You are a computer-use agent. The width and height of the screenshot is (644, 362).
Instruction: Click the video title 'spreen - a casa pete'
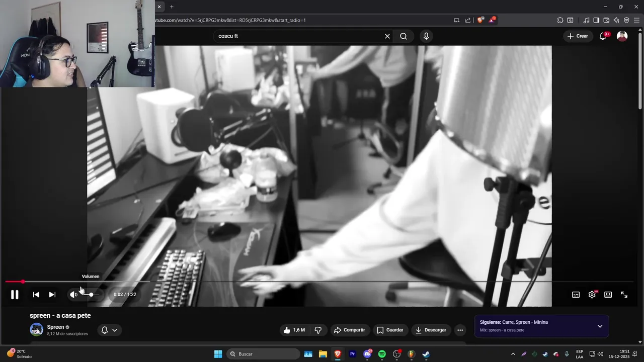(60, 315)
